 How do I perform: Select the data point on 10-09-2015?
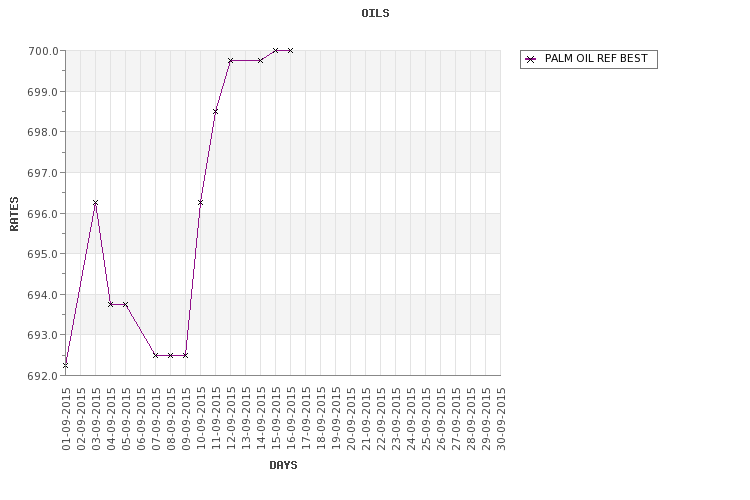[x=200, y=203]
